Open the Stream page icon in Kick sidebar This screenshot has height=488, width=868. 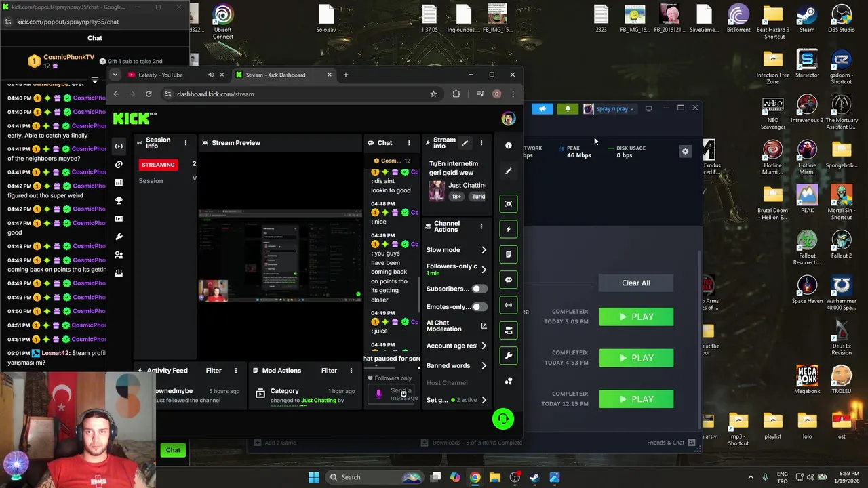coord(119,146)
